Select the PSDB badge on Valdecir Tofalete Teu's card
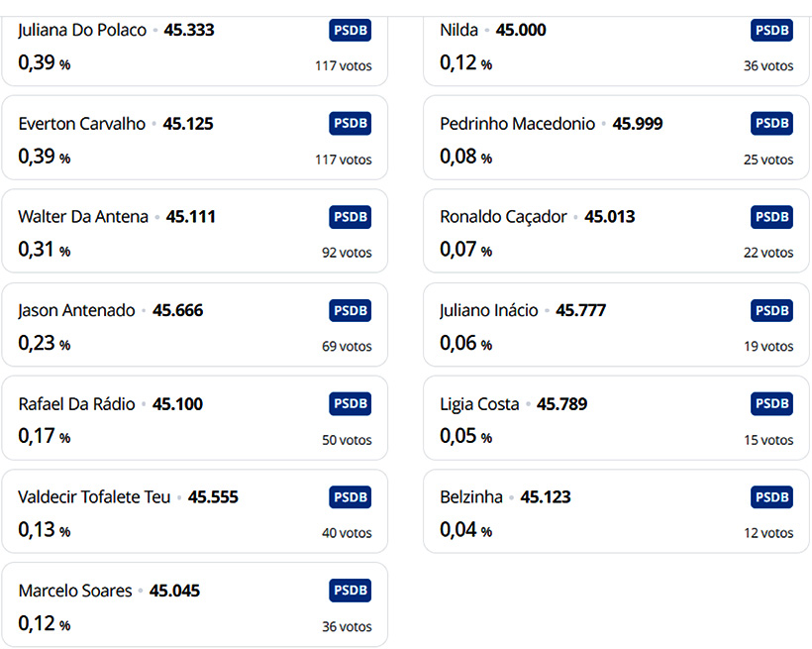 click(351, 497)
